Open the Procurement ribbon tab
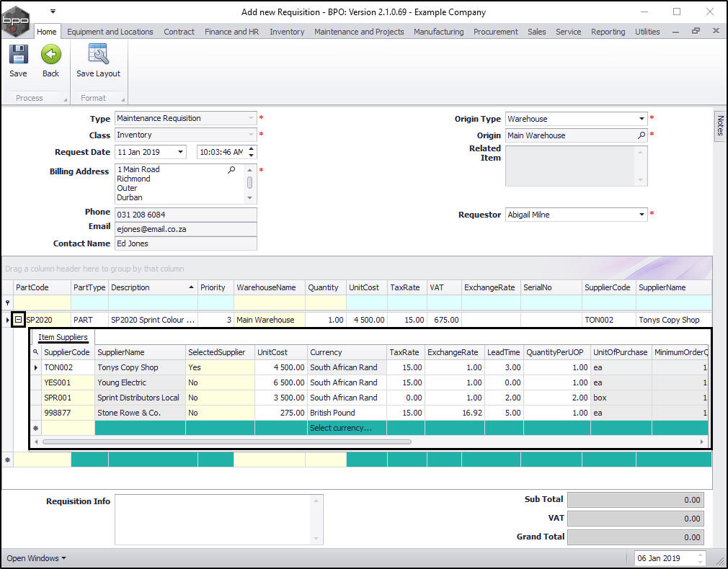The width and height of the screenshot is (728, 569). click(495, 32)
